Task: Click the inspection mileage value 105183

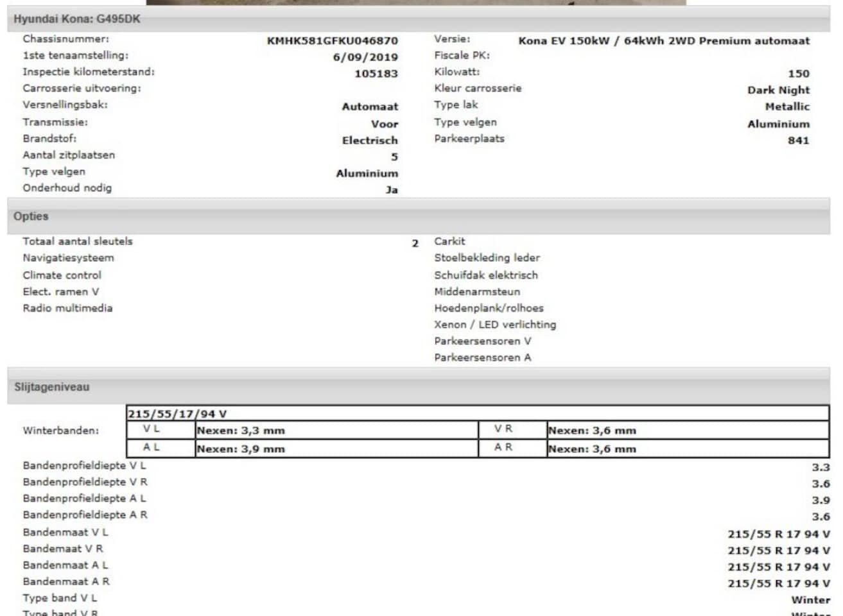Action: coord(376,74)
